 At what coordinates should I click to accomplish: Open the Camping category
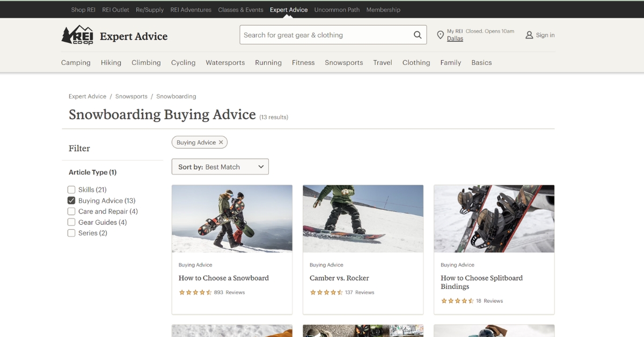click(x=76, y=63)
